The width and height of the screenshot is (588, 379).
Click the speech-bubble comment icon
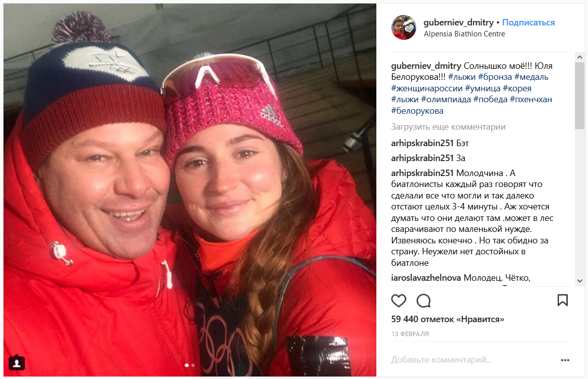pos(424,300)
